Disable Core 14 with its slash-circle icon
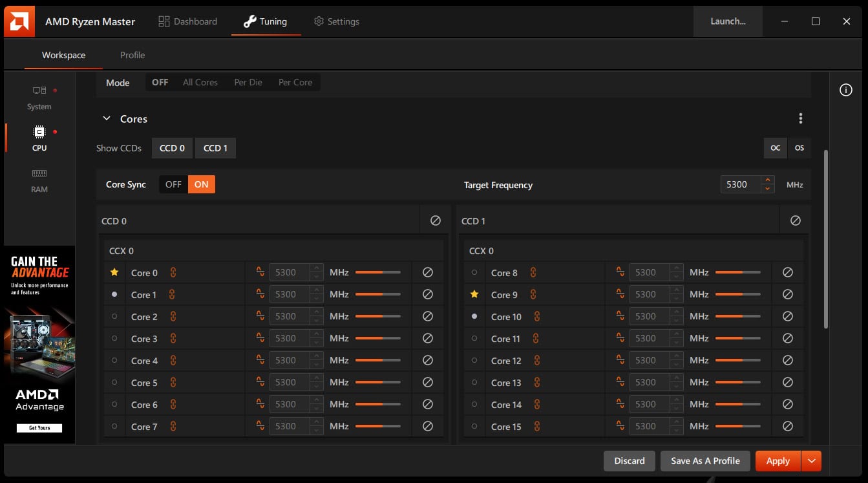The height and width of the screenshot is (483, 868). pos(787,404)
